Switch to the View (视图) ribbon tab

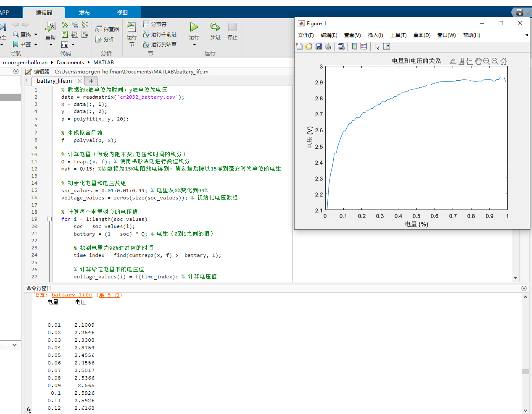click(122, 13)
